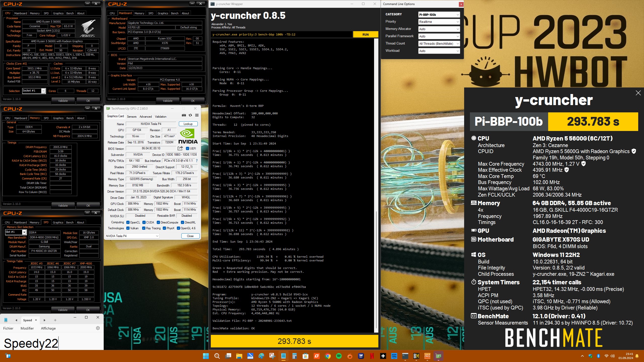Open Netflix from the taskbar
This screenshot has height=362, width=644.
point(372,356)
